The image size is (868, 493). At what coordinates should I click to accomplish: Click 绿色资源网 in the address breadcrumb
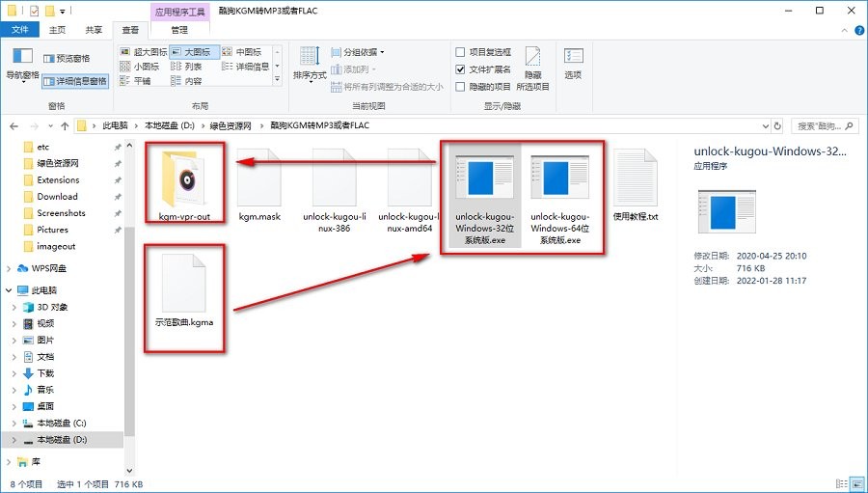[231, 125]
